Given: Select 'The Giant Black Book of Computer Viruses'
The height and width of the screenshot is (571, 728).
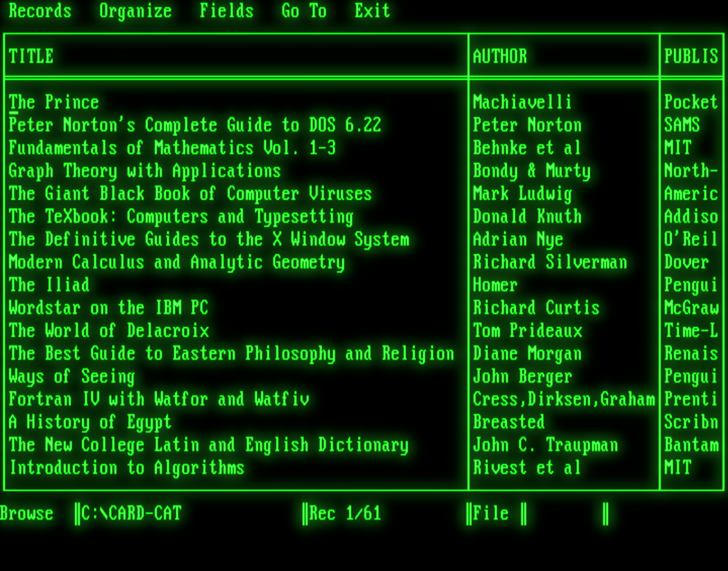Looking at the screenshot, I should pyautogui.click(x=190, y=193).
